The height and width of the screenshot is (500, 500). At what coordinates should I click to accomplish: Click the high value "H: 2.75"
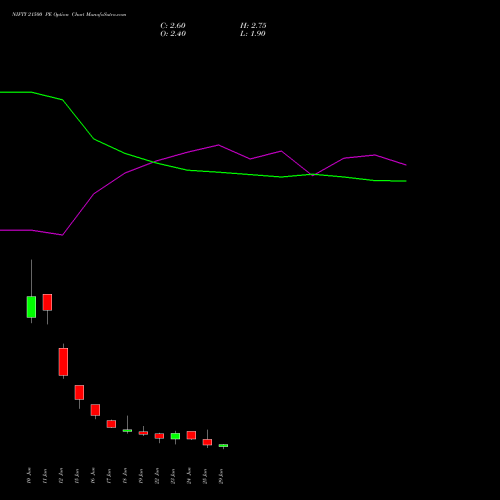click(253, 26)
